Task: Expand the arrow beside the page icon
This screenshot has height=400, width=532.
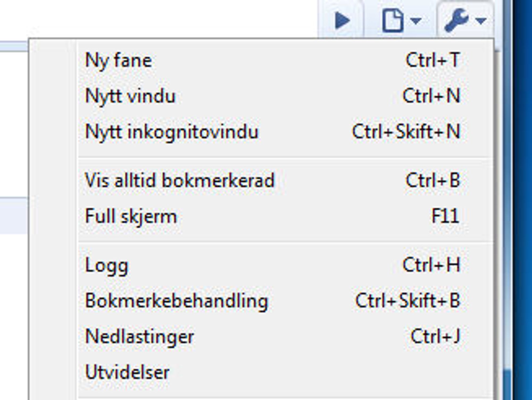Action: tap(416, 20)
